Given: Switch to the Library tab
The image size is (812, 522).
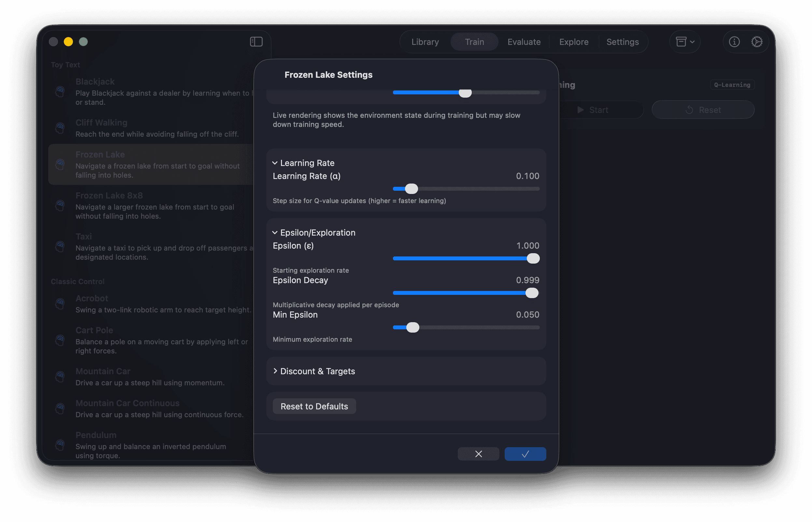Looking at the screenshot, I should point(425,42).
